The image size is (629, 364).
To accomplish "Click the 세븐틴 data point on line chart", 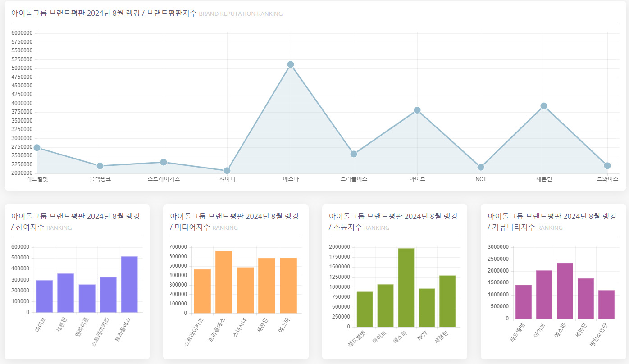I will pyautogui.click(x=544, y=106).
